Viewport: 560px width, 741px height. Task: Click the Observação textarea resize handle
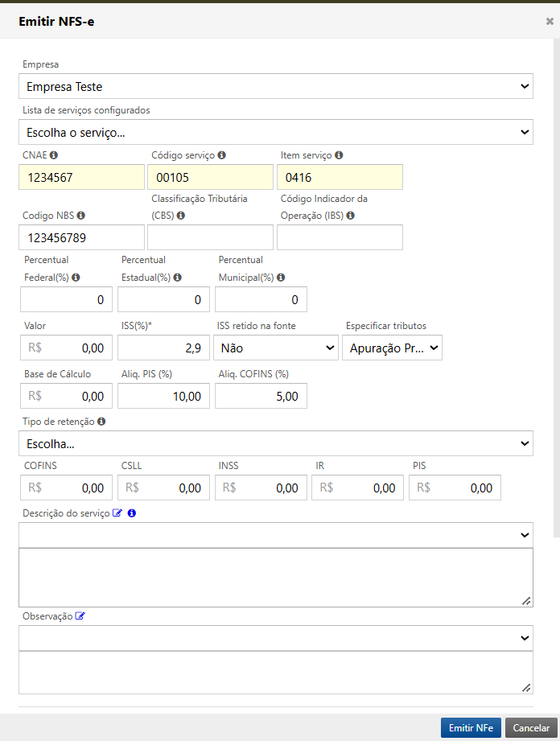(x=526, y=688)
